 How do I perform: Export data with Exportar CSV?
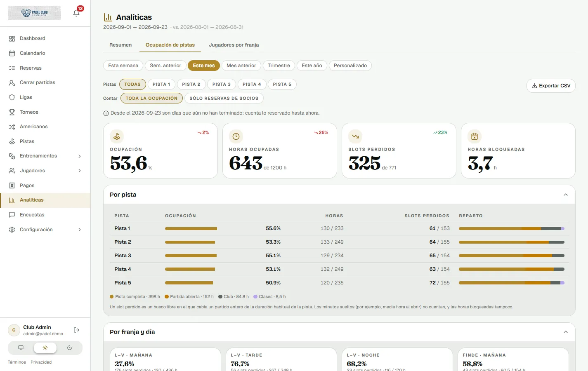(x=551, y=86)
